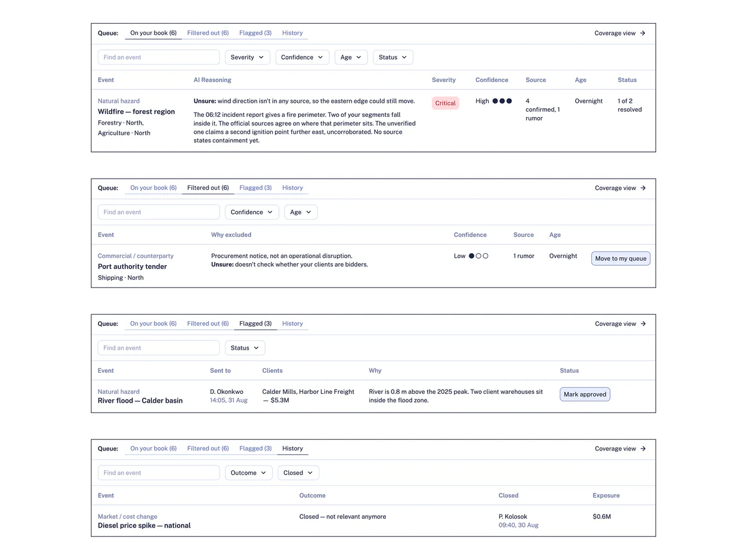Click the Severity column header in the Wildfire table
Screen dimensions: 747x560
click(x=444, y=80)
